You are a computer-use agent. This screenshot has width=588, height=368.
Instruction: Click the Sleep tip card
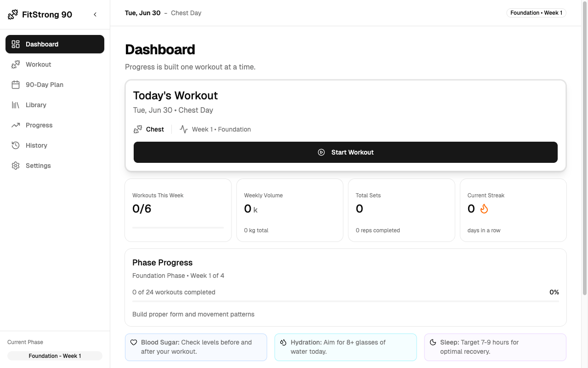click(495, 347)
